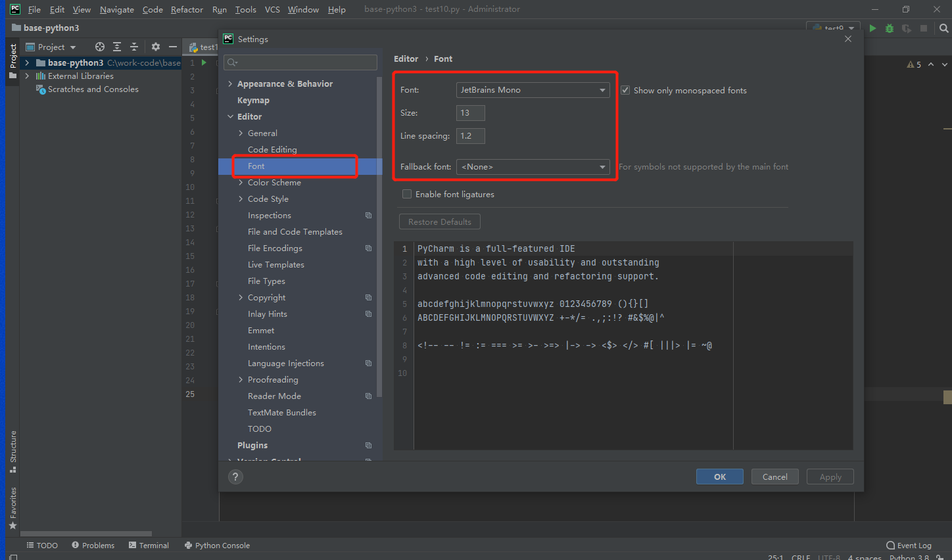Enable font ligatures checkbox
952x560 pixels.
[407, 194]
